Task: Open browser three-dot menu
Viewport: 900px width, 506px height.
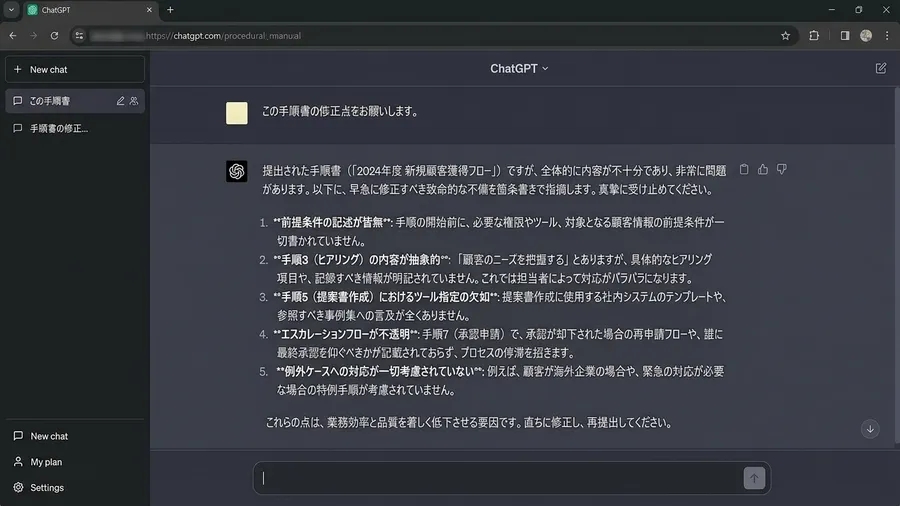Action: point(887,36)
